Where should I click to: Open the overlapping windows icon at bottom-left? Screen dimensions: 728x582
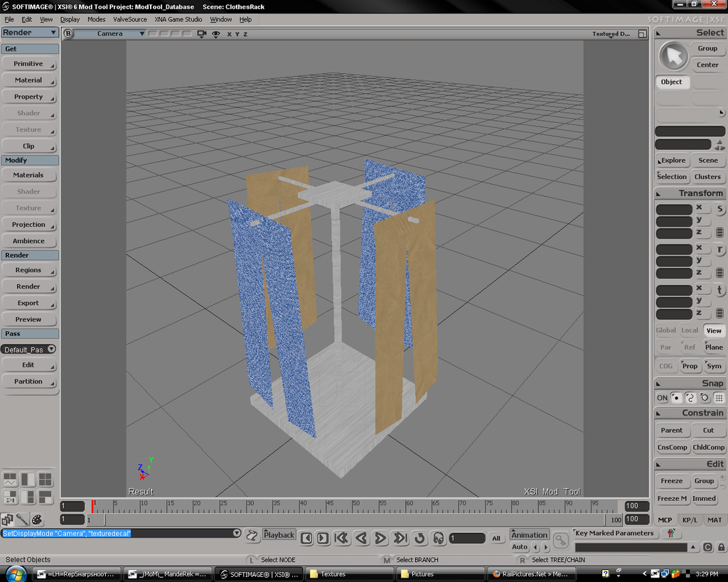click(7, 519)
